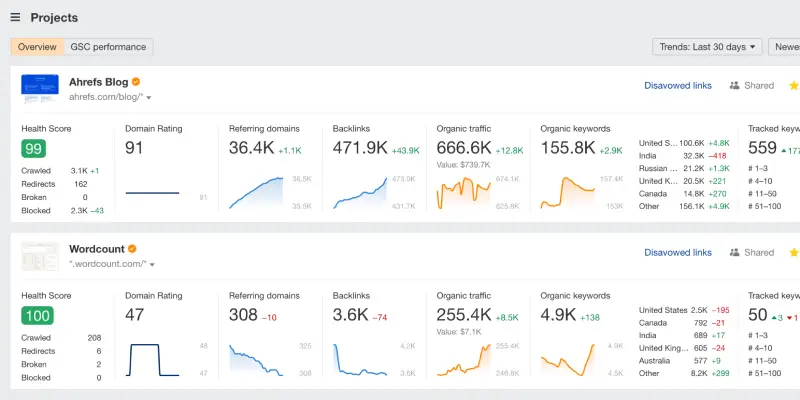Click the Russian row value 21.2K
The height and width of the screenshot is (400, 800).
pos(694,168)
